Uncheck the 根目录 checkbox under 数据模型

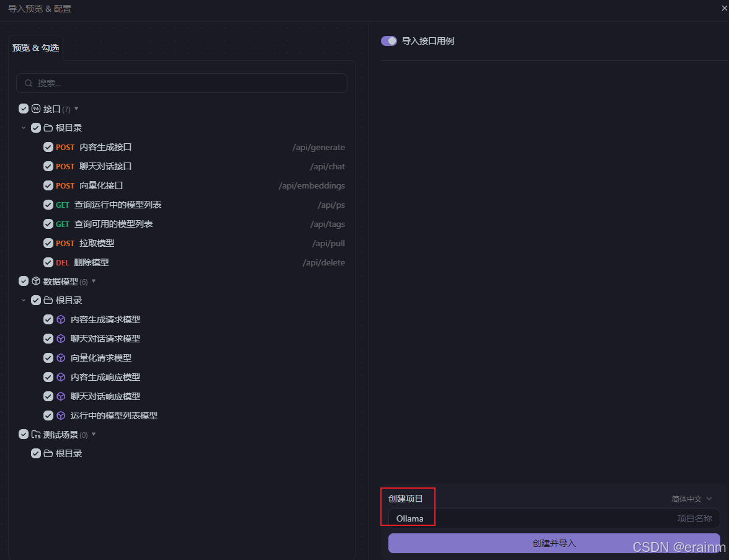pos(36,300)
